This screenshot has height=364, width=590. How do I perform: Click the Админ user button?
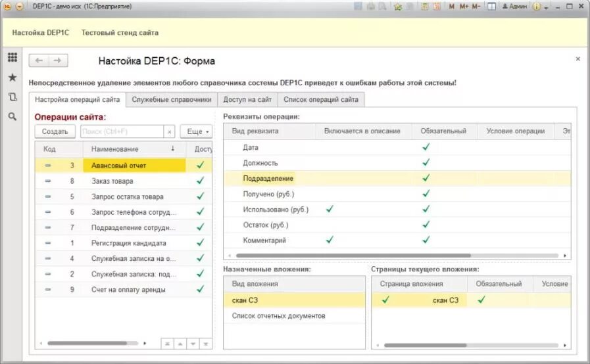coord(514,7)
